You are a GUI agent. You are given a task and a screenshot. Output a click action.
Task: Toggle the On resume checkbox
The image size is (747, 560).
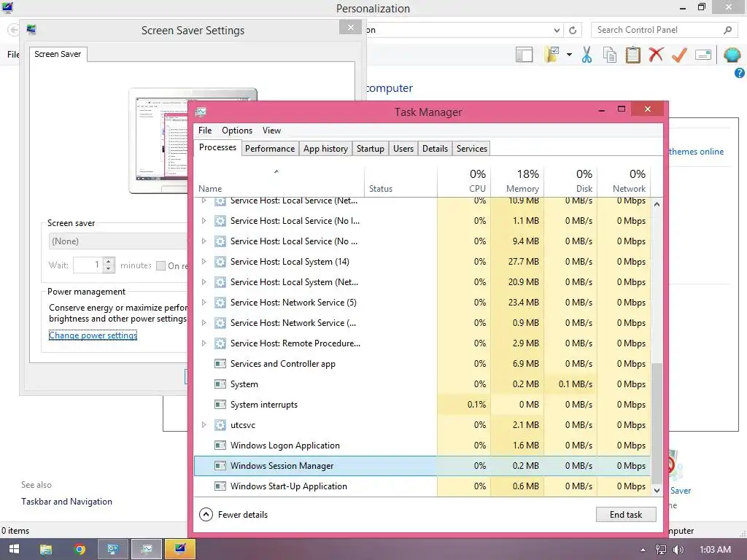point(161,265)
